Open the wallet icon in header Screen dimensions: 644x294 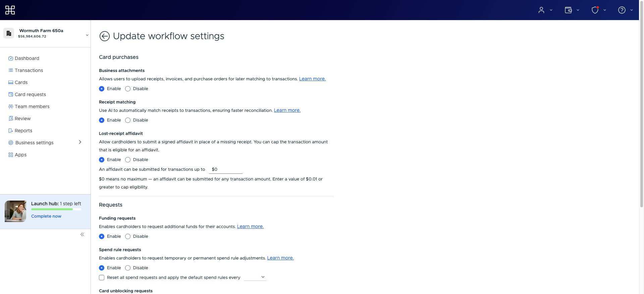(568, 10)
